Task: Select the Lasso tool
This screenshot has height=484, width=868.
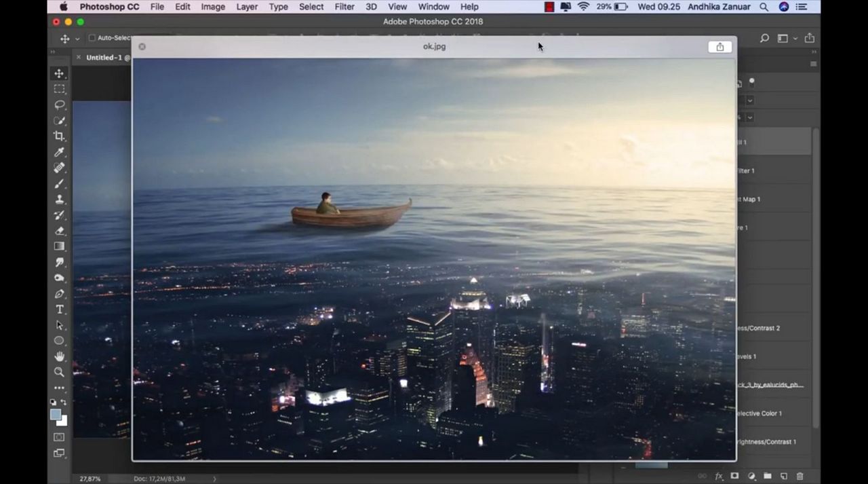Action: 60,105
